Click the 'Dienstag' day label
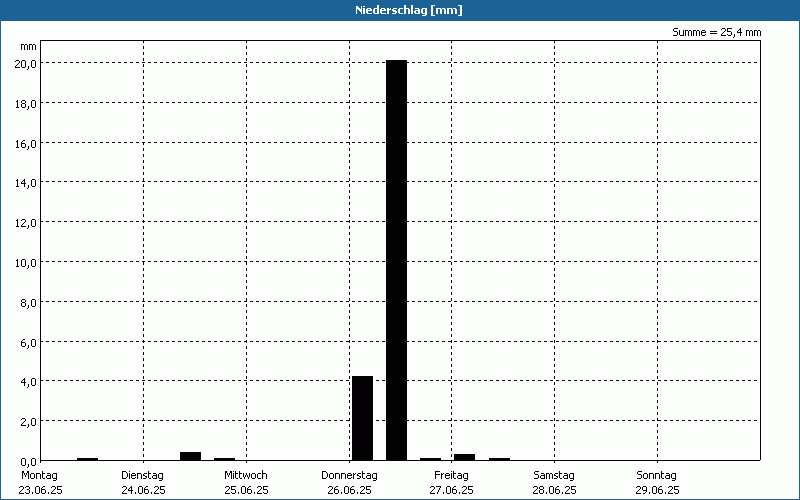 (142, 476)
